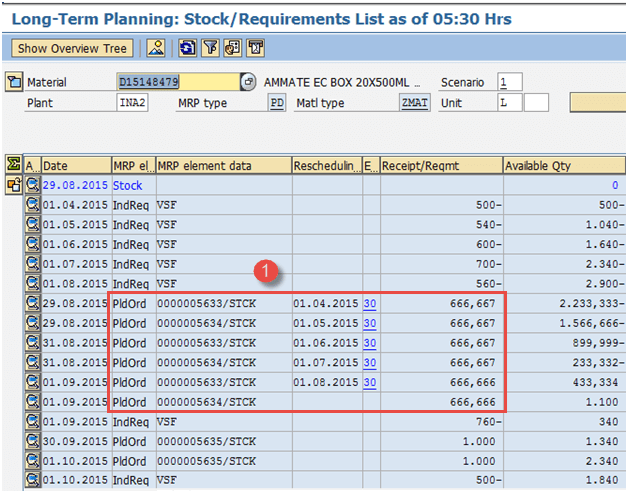Click the tree icon left of Stock row
This screenshot has width=628, height=493.
click(x=13, y=185)
